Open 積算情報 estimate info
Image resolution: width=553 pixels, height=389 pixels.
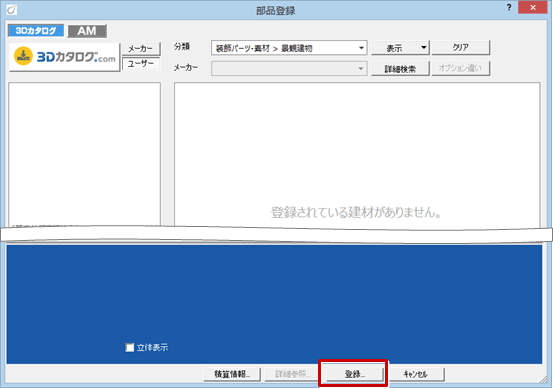[x=232, y=374]
